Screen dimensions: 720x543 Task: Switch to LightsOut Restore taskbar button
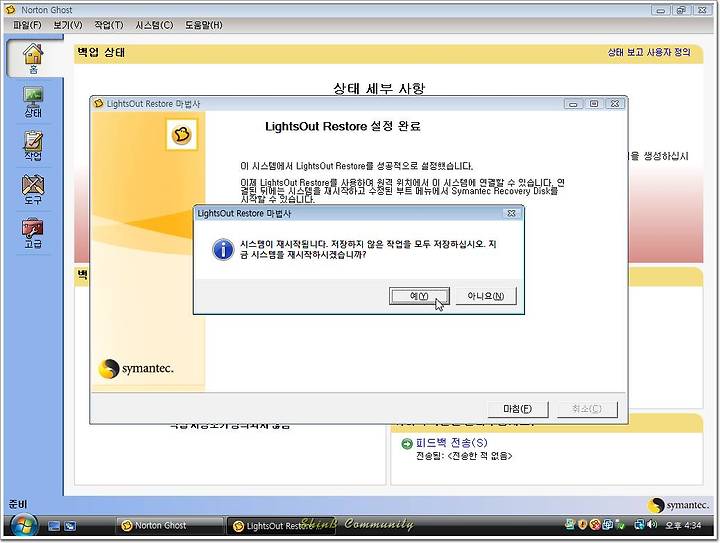[x=281, y=526]
